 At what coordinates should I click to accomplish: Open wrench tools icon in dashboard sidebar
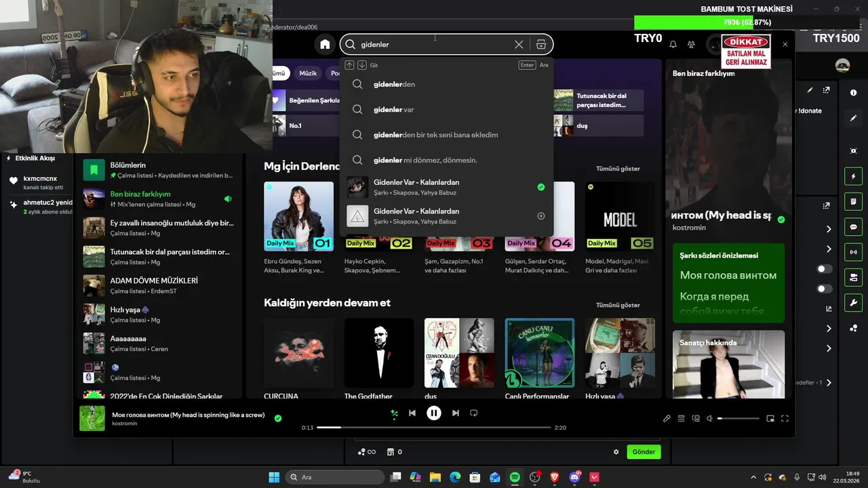853,302
